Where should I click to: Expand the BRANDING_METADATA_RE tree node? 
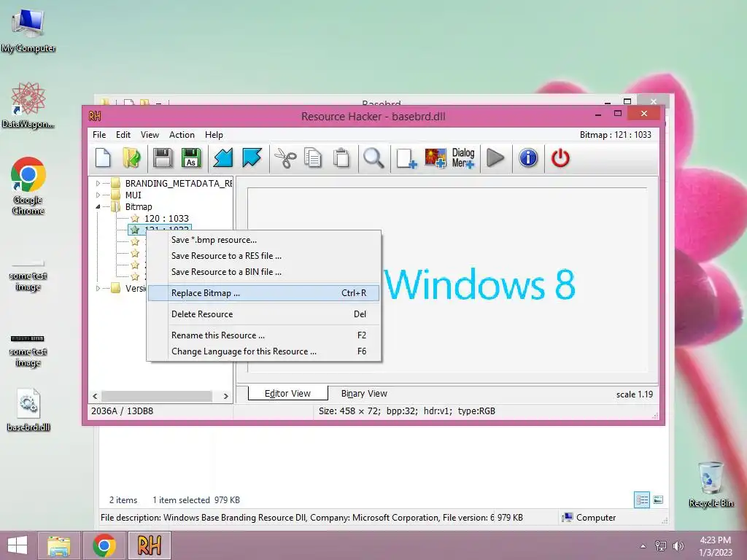(x=98, y=183)
